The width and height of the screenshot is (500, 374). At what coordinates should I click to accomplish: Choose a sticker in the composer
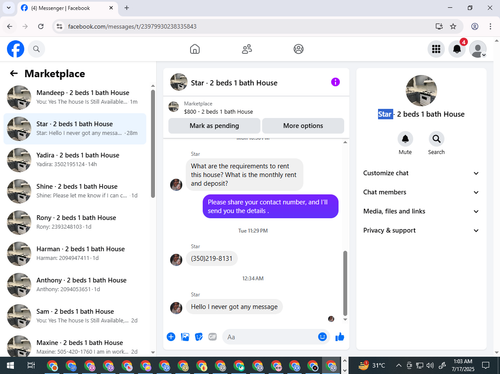199,337
